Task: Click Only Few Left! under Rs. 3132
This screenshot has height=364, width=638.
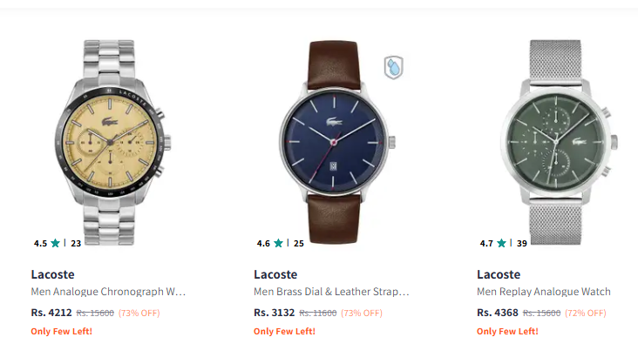Action: [284, 332]
